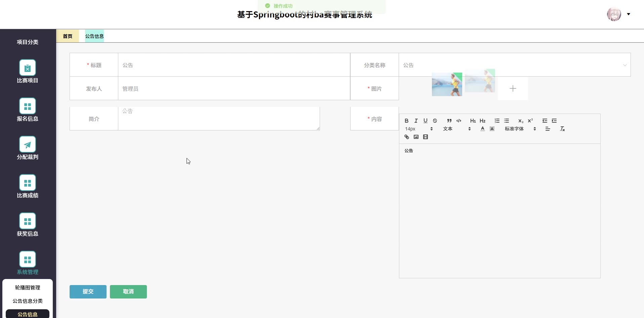Toggle bold formatting in the editor
This screenshot has height=318, width=644.
406,121
